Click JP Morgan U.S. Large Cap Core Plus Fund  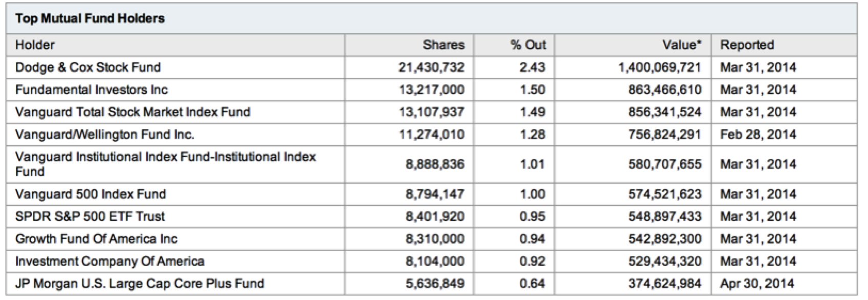[140, 284]
